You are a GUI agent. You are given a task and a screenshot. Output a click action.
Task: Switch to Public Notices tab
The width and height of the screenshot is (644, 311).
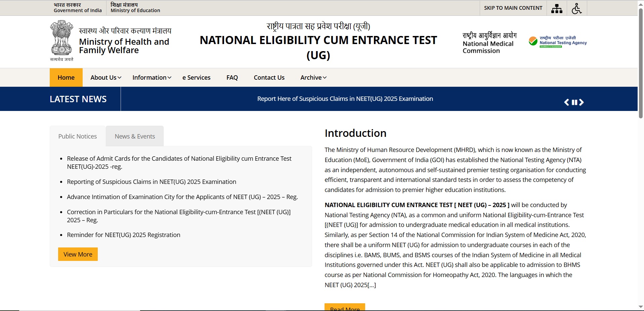pos(78,136)
